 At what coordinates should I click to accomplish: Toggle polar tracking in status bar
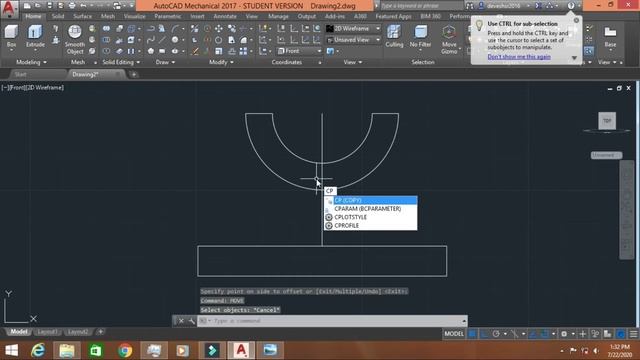(496, 334)
